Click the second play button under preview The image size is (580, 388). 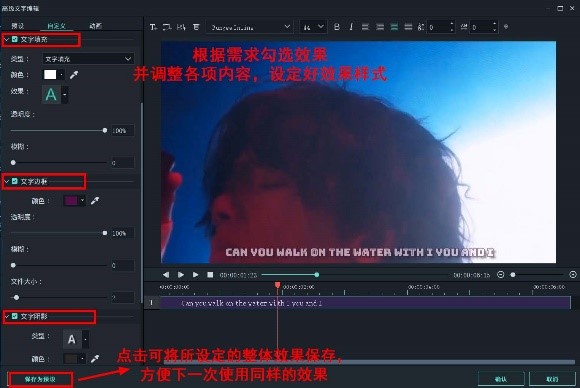(195, 275)
